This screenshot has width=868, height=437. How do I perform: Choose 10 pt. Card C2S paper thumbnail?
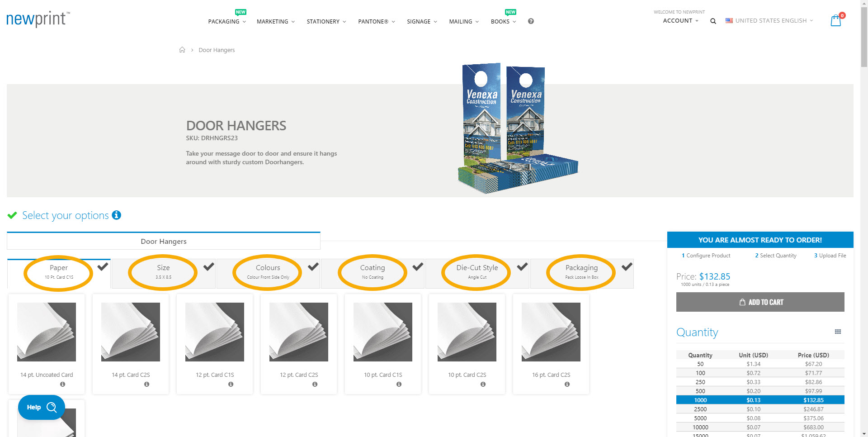click(x=467, y=332)
